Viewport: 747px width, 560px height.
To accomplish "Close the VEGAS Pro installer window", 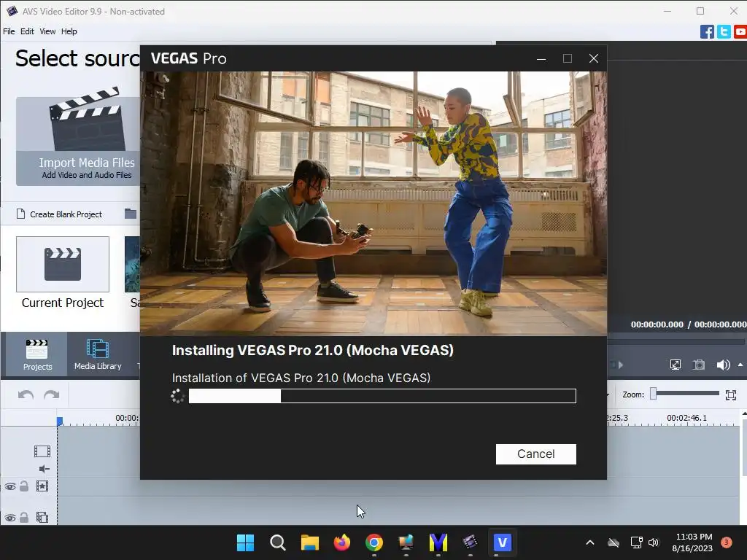I will (594, 58).
